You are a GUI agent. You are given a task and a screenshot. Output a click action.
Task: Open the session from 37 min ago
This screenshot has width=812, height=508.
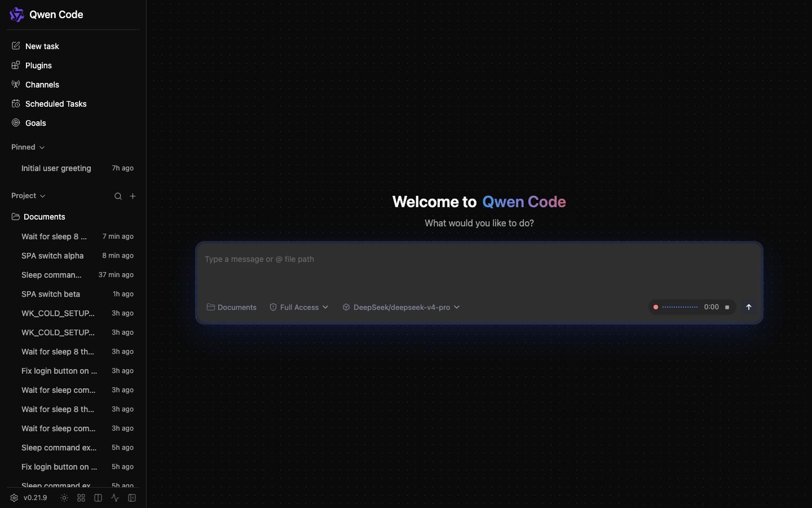73,275
